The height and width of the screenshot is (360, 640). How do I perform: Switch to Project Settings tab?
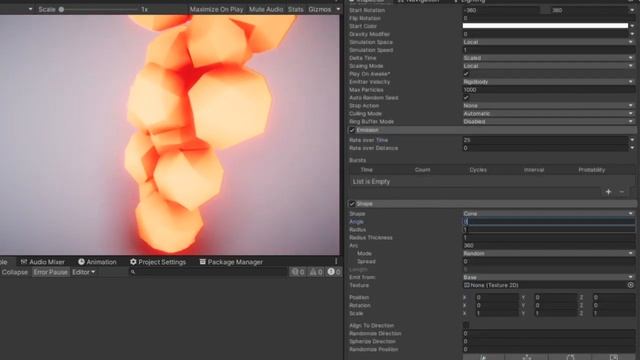[158, 262]
